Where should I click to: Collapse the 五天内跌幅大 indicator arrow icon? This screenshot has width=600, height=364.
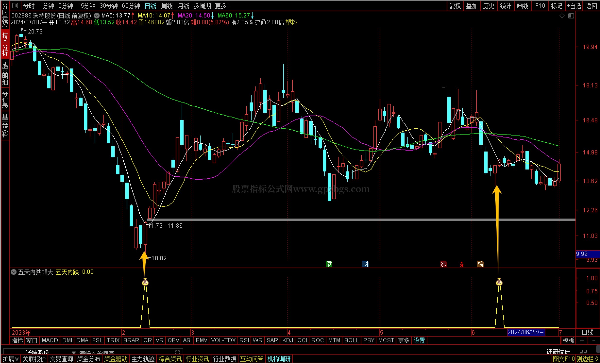(x=14, y=272)
